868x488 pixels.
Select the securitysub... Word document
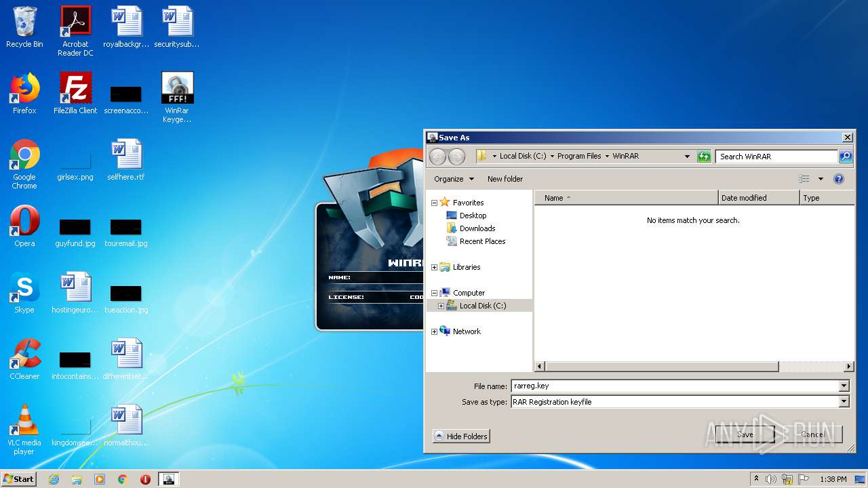coord(177,28)
